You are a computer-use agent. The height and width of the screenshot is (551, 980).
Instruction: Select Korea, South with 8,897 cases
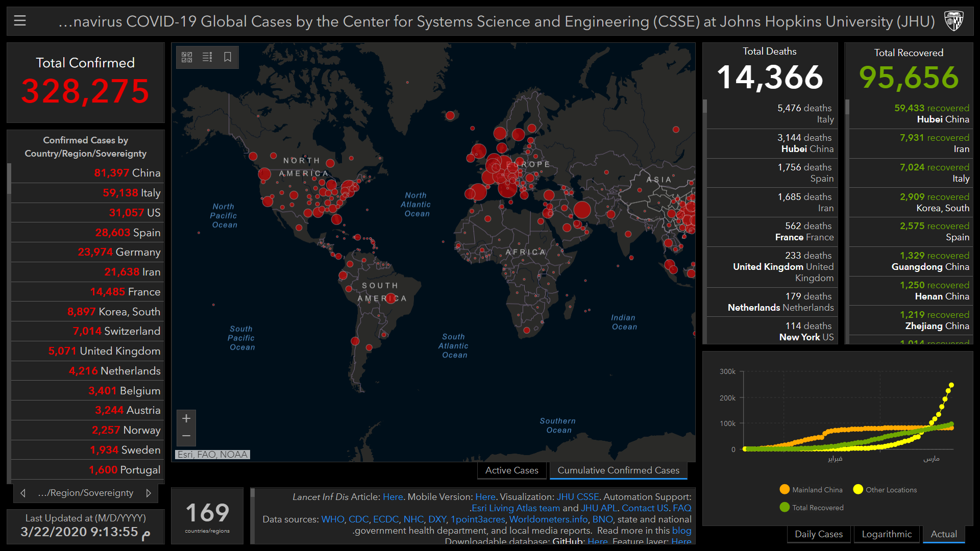coord(87,312)
